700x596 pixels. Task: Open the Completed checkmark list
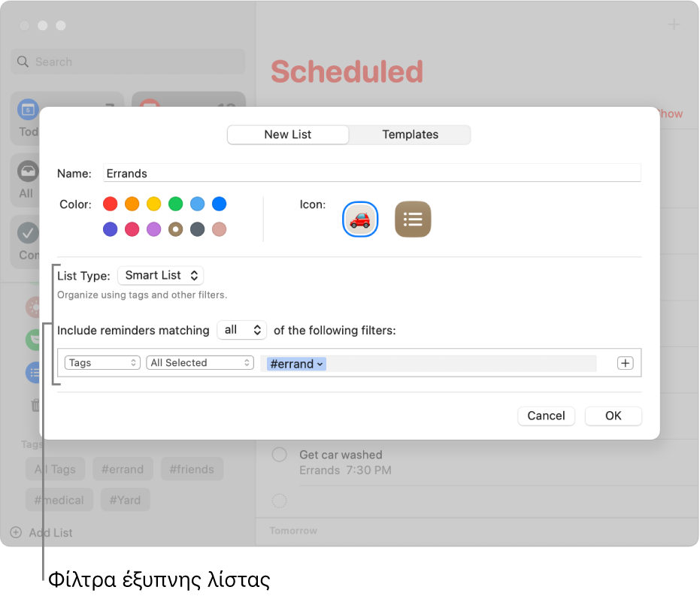point(28,233)
